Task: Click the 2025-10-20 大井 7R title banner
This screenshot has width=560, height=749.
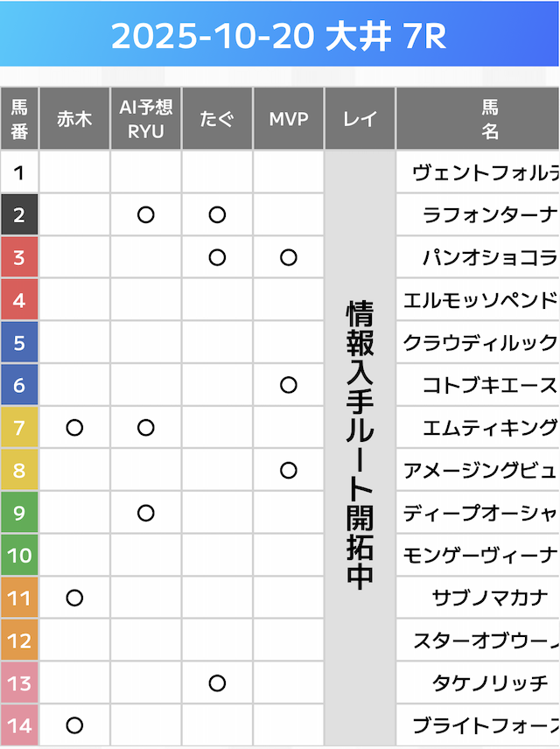Action: pyautogui.click(x=280, y=36)
